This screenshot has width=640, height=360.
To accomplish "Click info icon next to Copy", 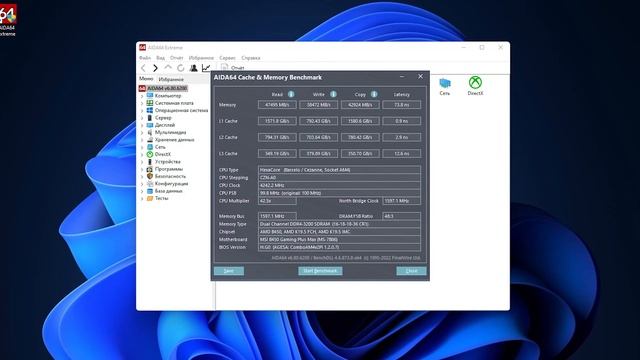I will [374, 94].
